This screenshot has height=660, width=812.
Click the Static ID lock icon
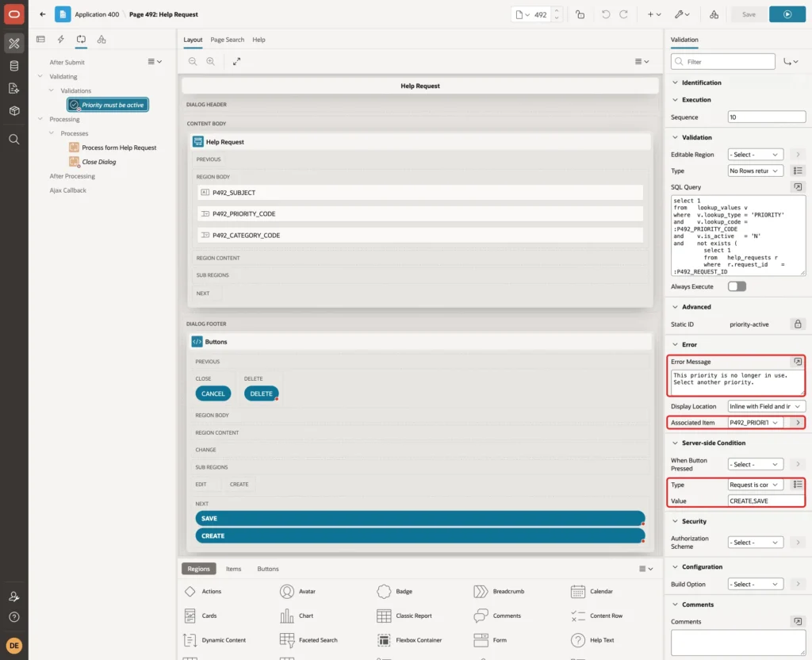tap(798, 324)
